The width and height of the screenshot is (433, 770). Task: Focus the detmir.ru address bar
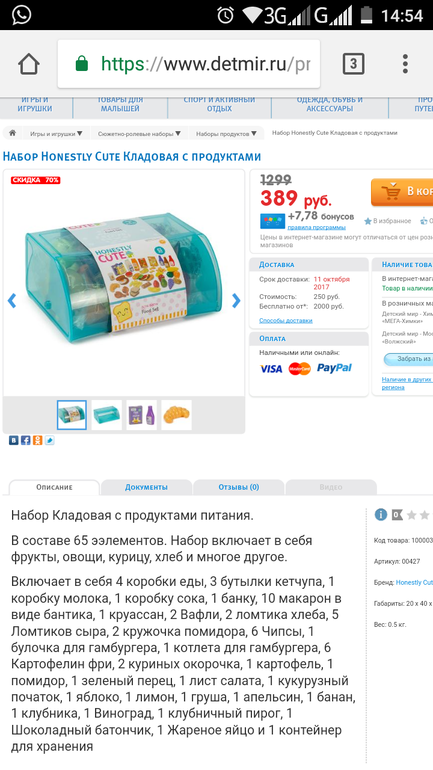tap(189, 64)
